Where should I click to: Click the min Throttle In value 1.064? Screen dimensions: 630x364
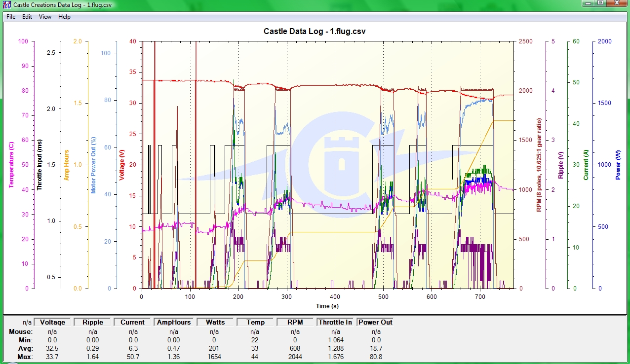[335, 340]
